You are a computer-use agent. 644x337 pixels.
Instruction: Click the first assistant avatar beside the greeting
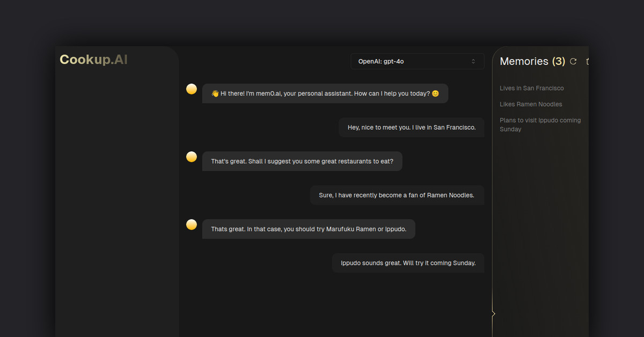(192, 89)
